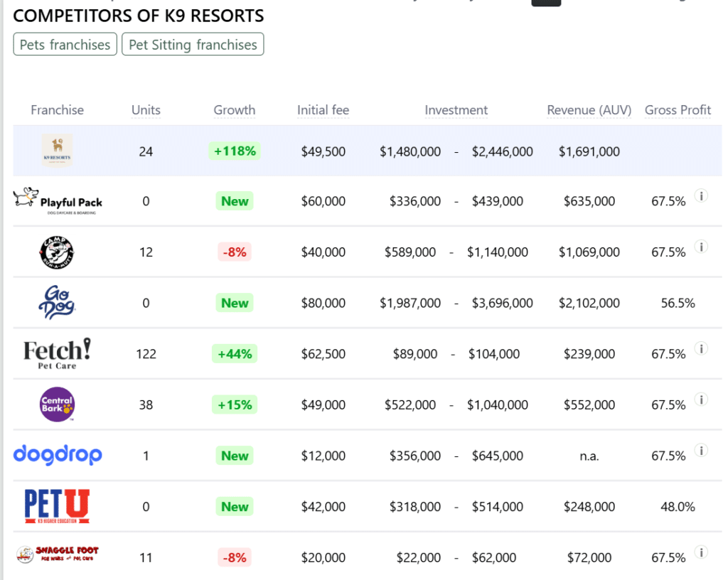Sort by the Investment column header
The width and height of the screenshot is (728, 580).
pyautogui.click(x=456, y=110)
